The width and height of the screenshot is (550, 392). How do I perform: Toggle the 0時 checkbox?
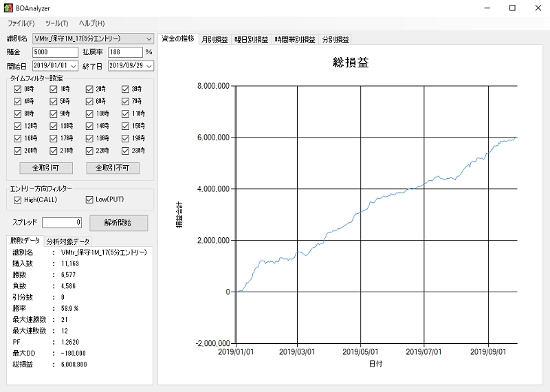[x=18, y=89]
